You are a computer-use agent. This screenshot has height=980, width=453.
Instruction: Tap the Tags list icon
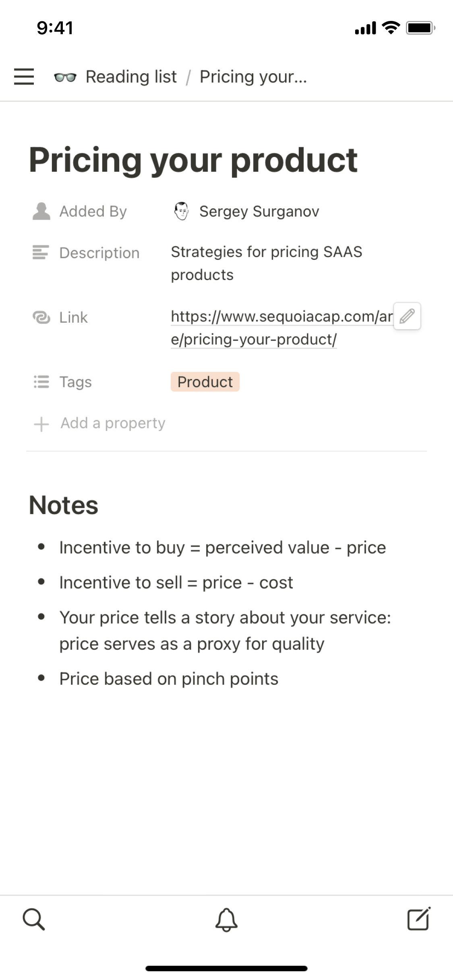(x=41, y=382)
